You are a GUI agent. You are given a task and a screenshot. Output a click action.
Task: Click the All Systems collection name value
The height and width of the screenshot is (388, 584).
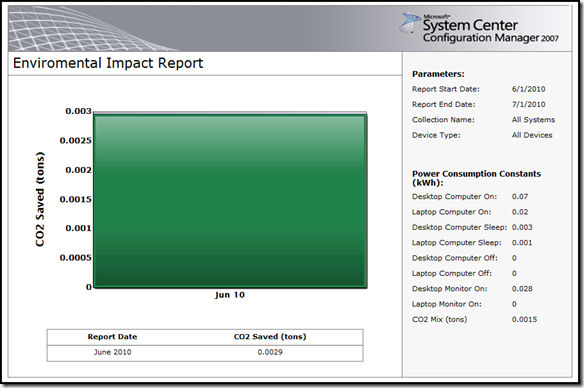pos(533,120)
